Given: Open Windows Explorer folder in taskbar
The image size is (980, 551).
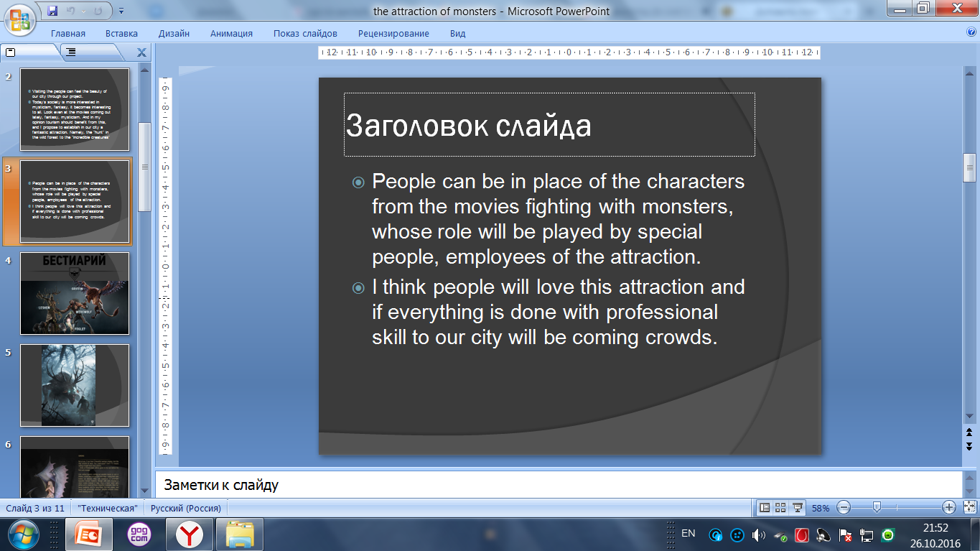Looking at the screenshot, I should coord(241,534).
